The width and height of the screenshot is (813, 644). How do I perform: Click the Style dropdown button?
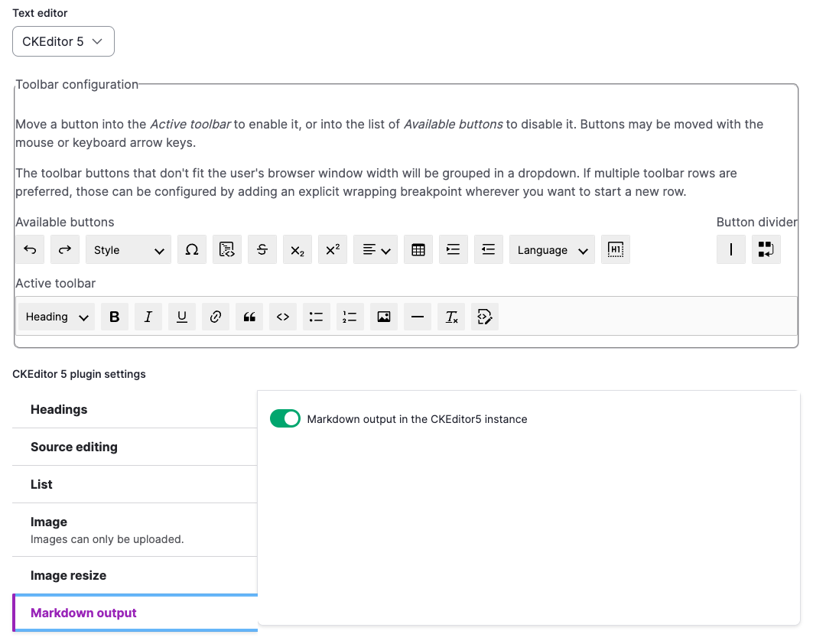coord(128,249)
